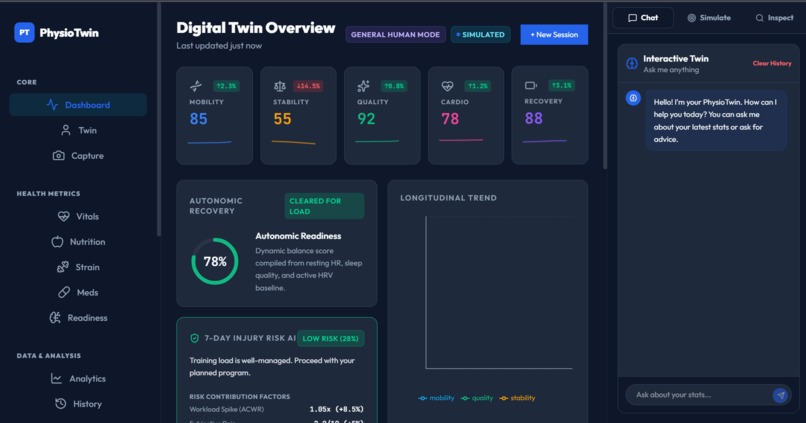Toggle the stability legend series

coord(517,398)
